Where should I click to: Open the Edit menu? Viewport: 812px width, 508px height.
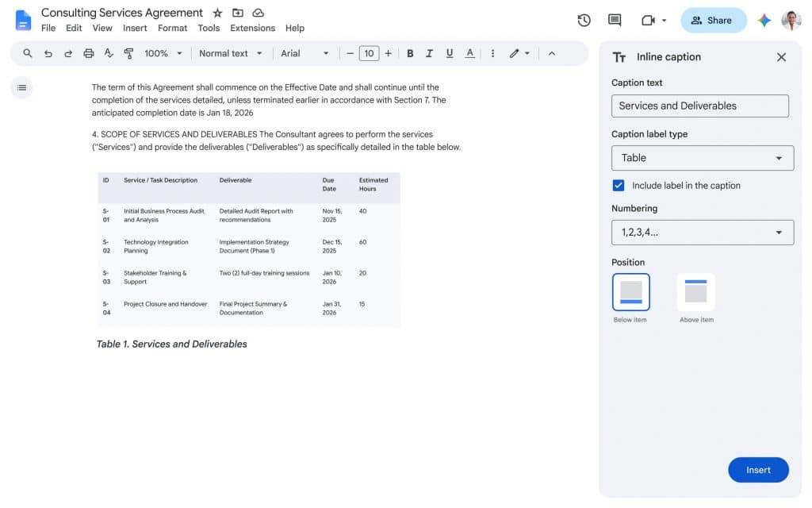(74, 28)
